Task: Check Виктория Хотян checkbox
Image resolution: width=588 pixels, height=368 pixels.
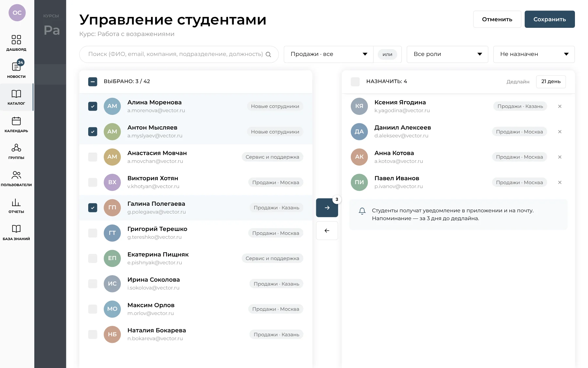Action: click(93, 183)
